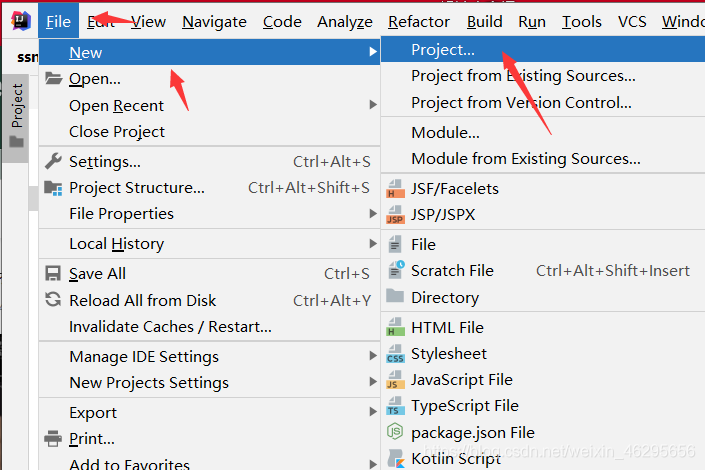Choose Module from Existing Sources

pos(525,158)
